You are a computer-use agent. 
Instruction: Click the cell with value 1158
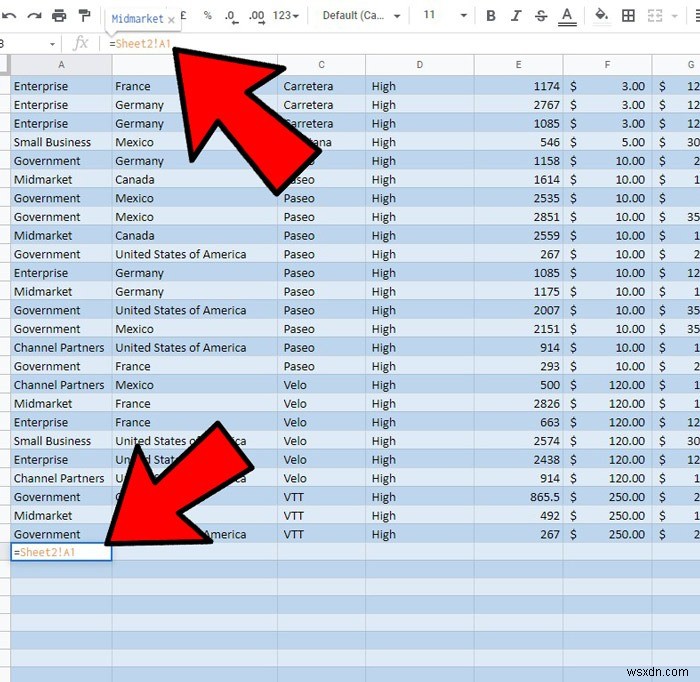518,161
